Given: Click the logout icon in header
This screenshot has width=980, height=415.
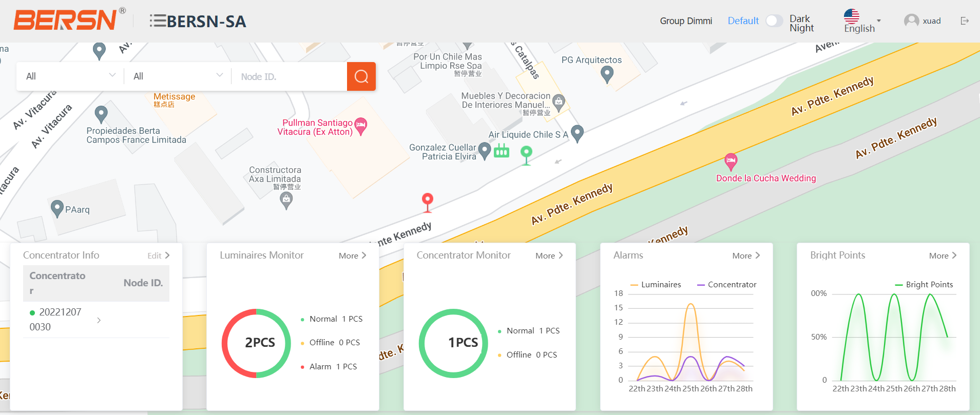Looking at the screenshot, I should pyautogui.click(x=965, y=21).
